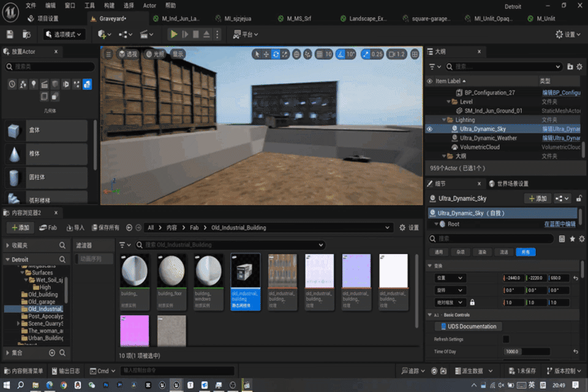Open the 文件 file menu
This screenshot has width=588, height=392.
click(x=31, y=6)
